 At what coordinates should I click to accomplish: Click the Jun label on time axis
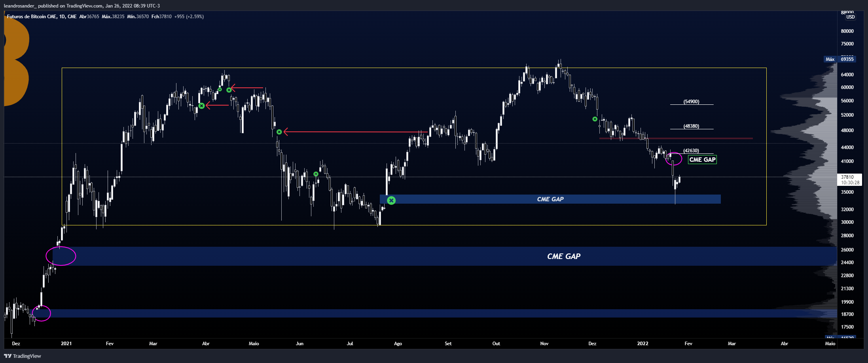[299, 344]
